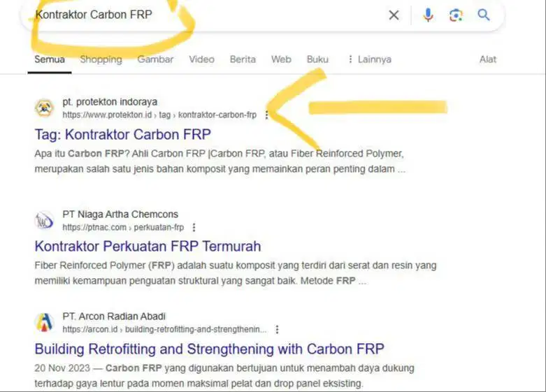Open the Alat tools button

point(488,59)
